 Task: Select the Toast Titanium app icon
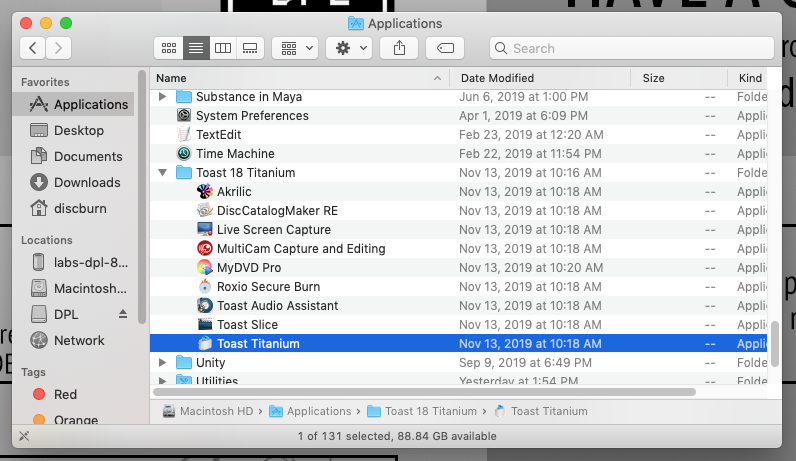pos(205,344)
